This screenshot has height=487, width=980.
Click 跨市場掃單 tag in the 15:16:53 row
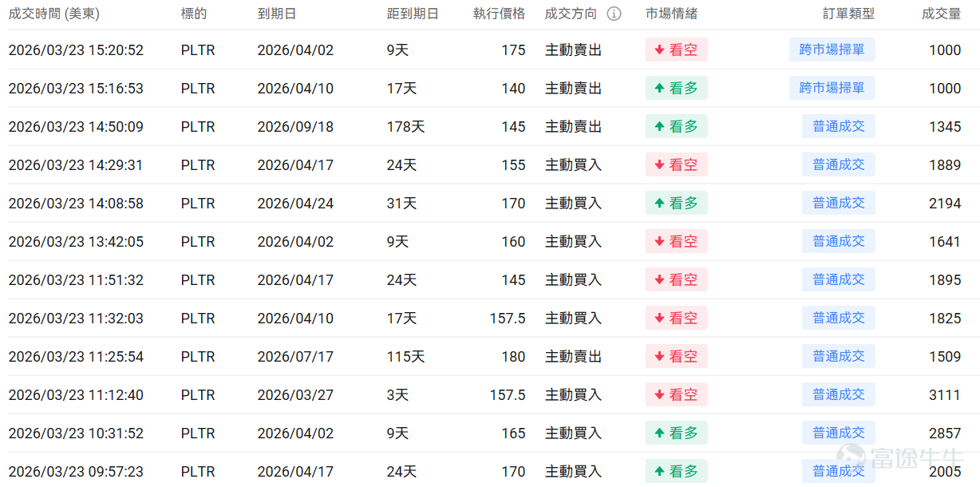[832, 88]
